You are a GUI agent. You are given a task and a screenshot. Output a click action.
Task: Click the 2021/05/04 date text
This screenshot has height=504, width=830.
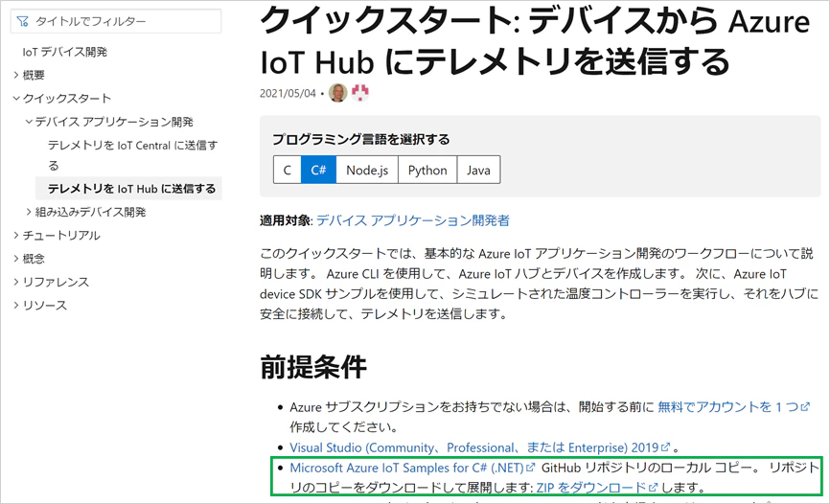288,93
